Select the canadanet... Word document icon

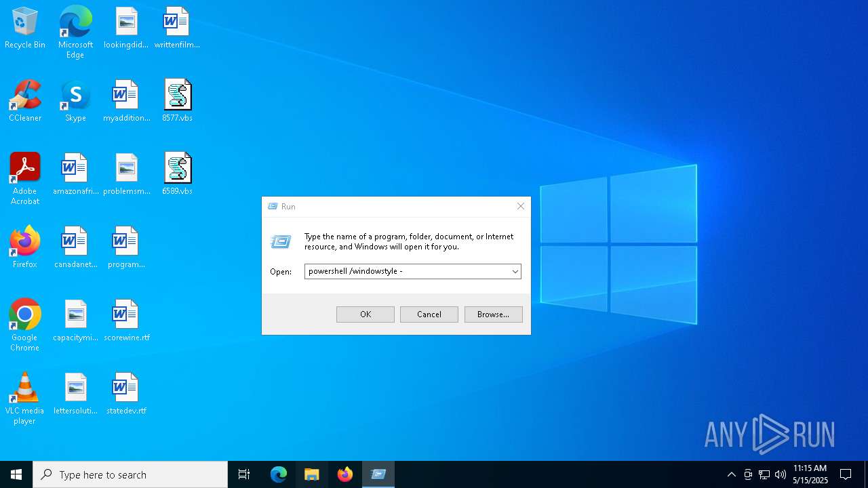75,247
